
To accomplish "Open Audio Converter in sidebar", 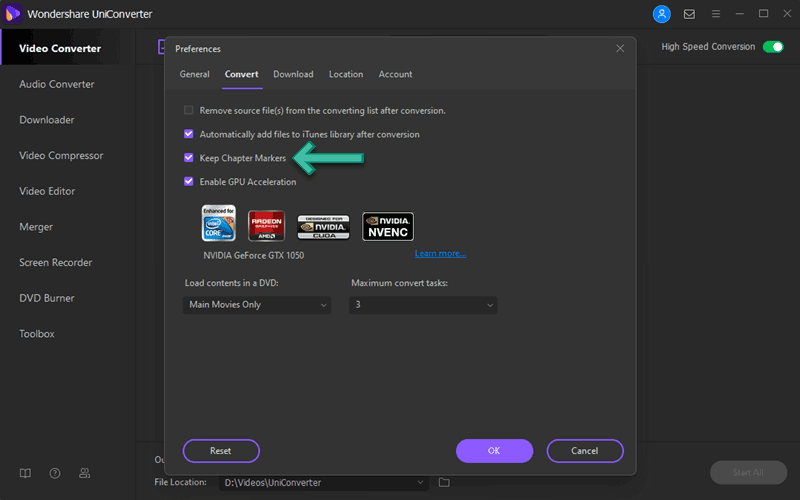I will point(57,84).
